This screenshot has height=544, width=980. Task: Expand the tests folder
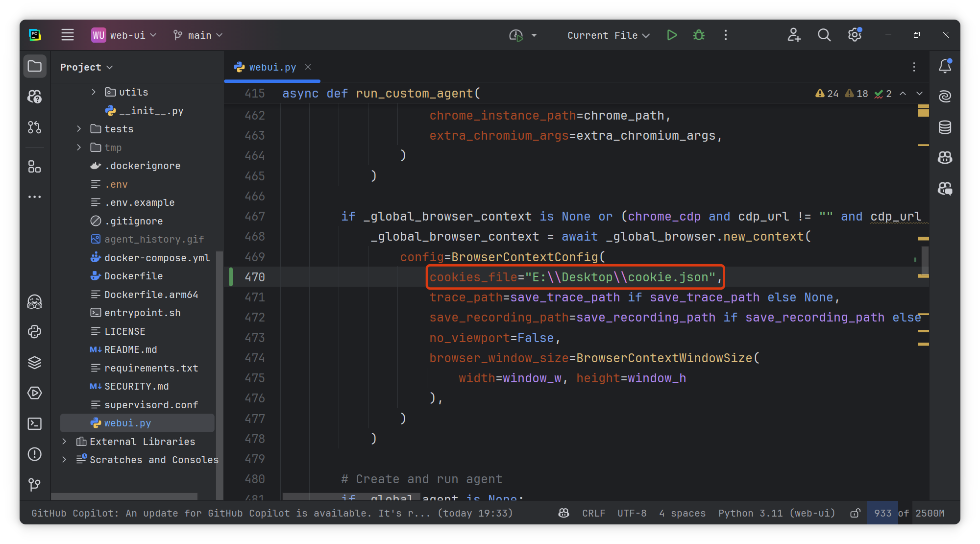(x=79, y=129)
